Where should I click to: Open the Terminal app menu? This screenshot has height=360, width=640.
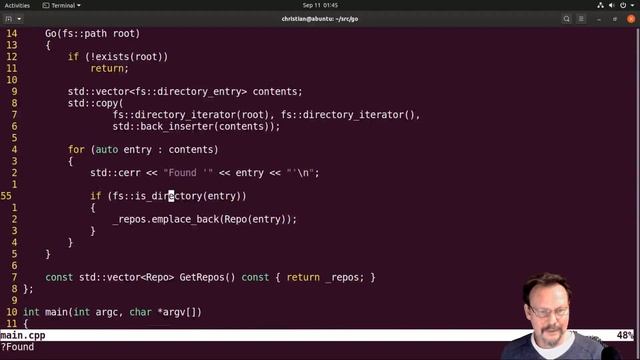62,5
